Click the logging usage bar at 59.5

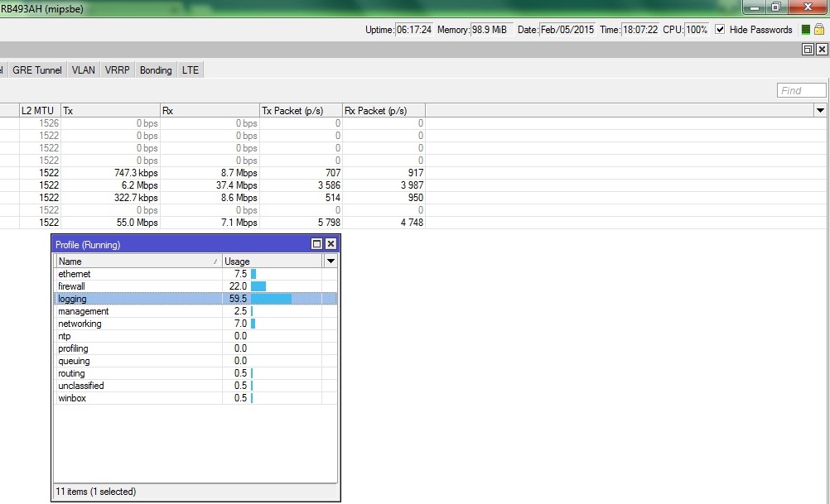[271, 299]
